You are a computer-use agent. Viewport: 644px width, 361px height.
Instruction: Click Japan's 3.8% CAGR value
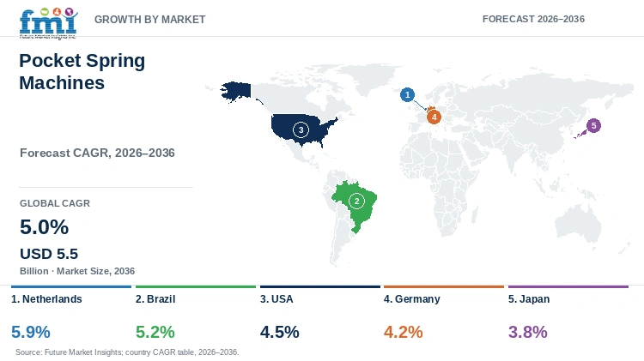coord(528,332)
